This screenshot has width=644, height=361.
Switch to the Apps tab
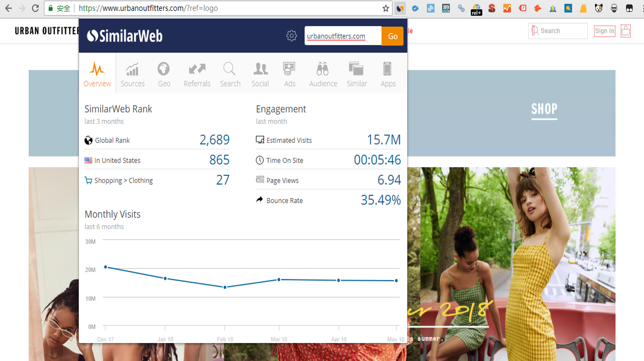[x=388, y=74]
